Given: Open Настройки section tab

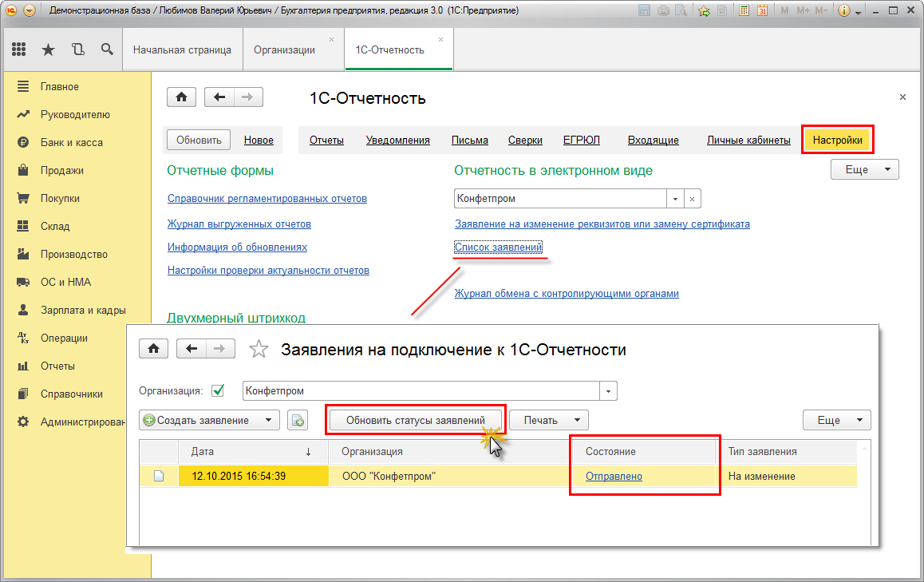Looking at the screenshot, I should click(x=837, y=140).
